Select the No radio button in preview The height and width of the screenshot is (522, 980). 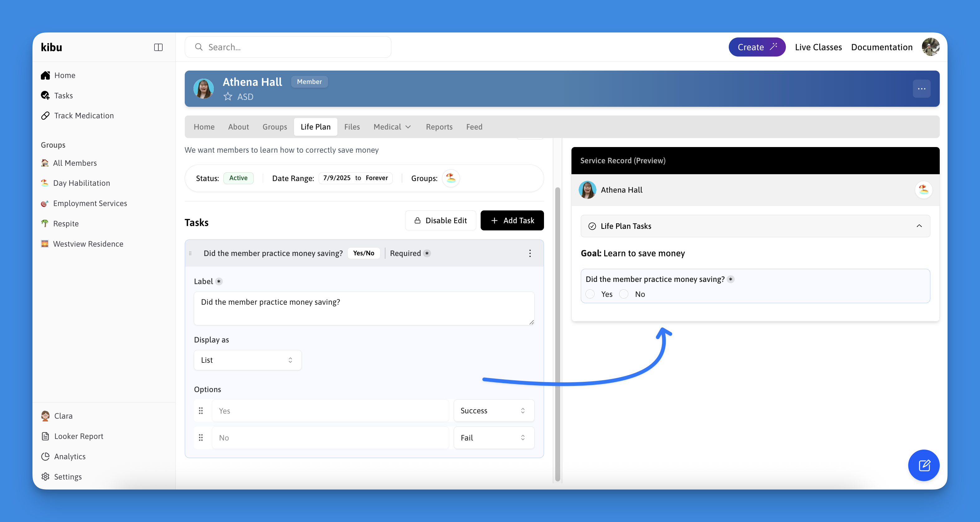[x=624, y=294]
